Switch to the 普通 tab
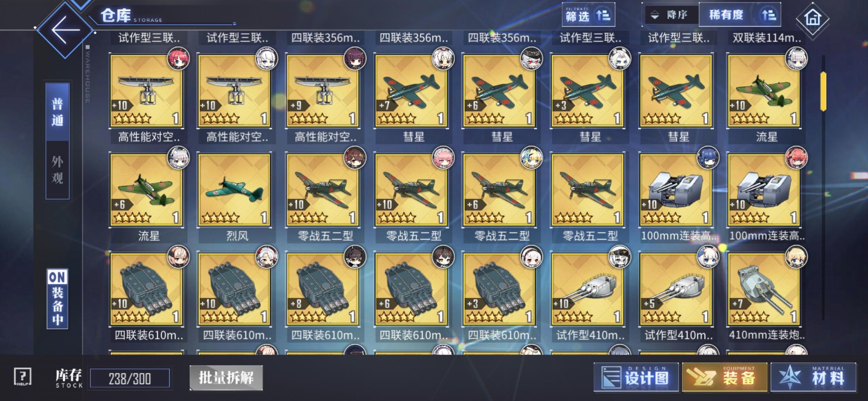This screenshot has height=401, width=868. pos(57,111)
